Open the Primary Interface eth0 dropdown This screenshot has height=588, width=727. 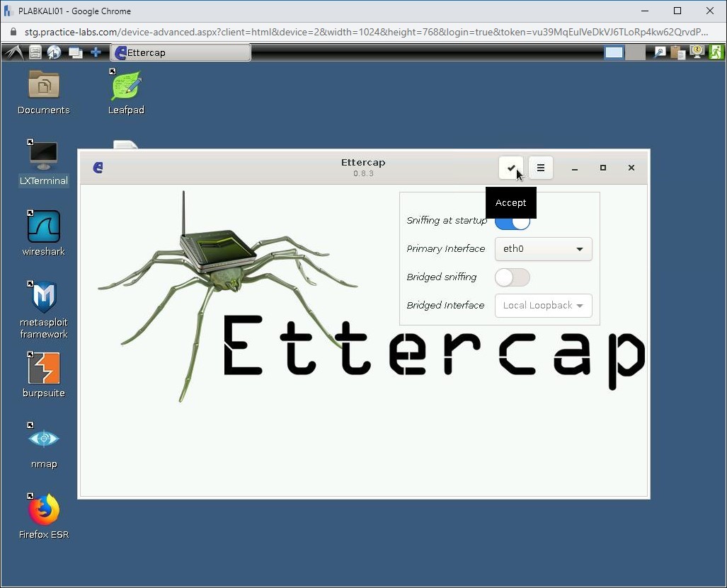coord(543,249)
